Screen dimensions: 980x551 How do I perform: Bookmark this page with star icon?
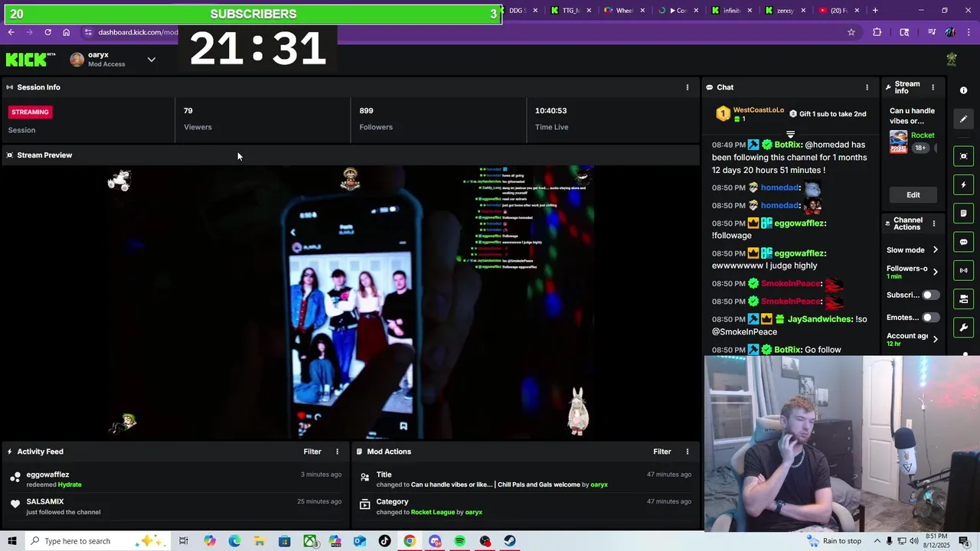point(851,32)
